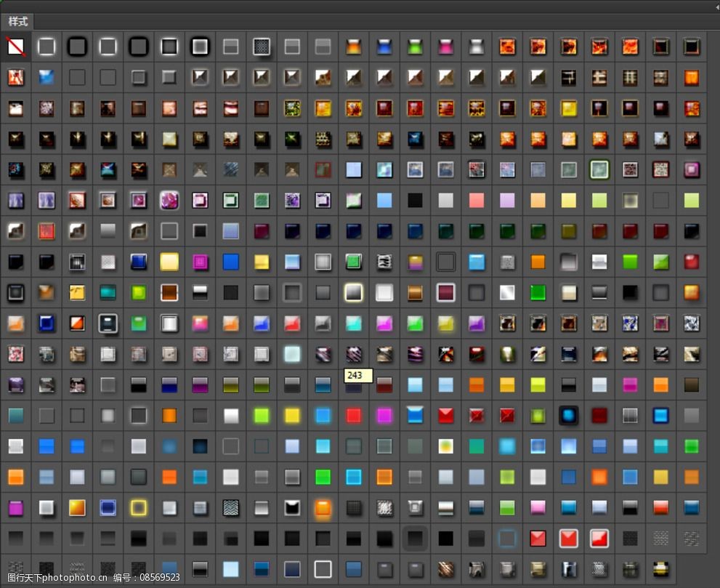This screenshot has width=720, height=588.
Task: Select the glossy red sphere style
Action: pos(691,262)
